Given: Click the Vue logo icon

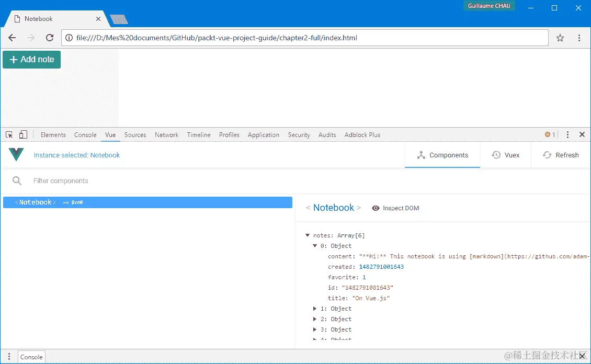Looking at the screenshot, I should [x=16, y=154].
